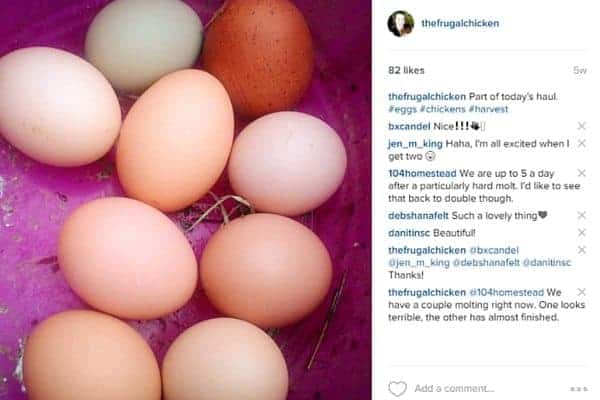Delete 104homestead's comment with X

point(582,173)
